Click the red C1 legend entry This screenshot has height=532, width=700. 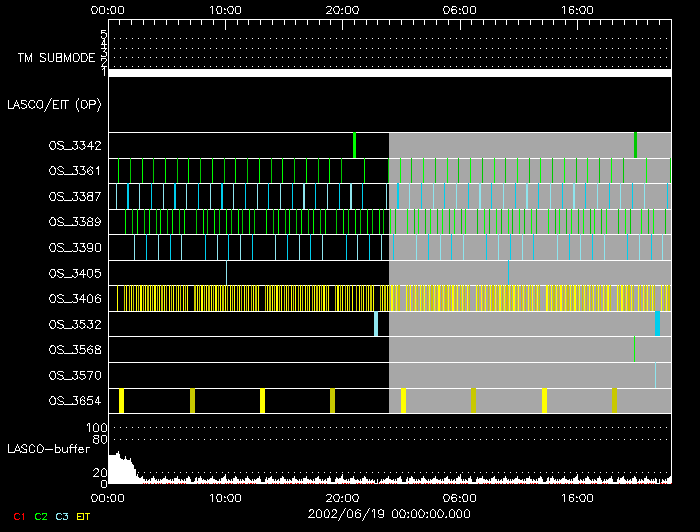tap(16, 516)
